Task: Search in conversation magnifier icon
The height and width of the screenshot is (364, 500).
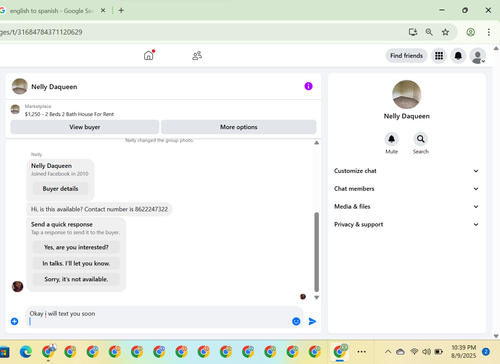Action: 421,139
